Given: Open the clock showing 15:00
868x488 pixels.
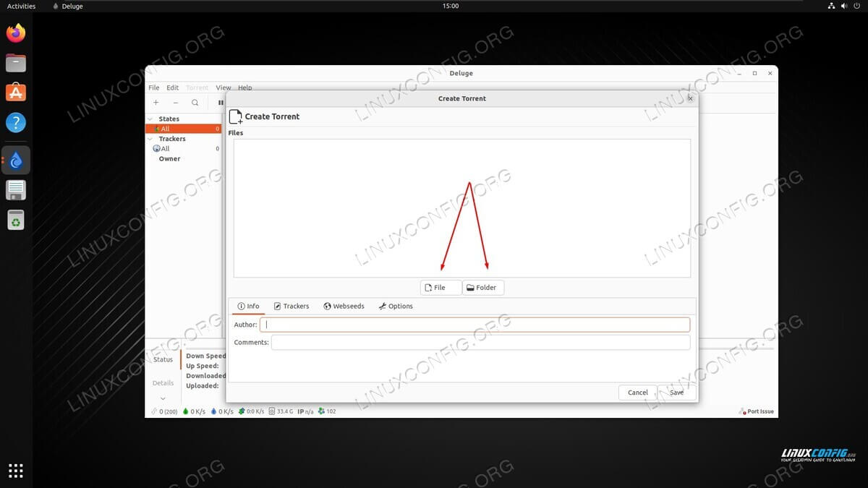Looking at the screenshot, I should (450, 6).
